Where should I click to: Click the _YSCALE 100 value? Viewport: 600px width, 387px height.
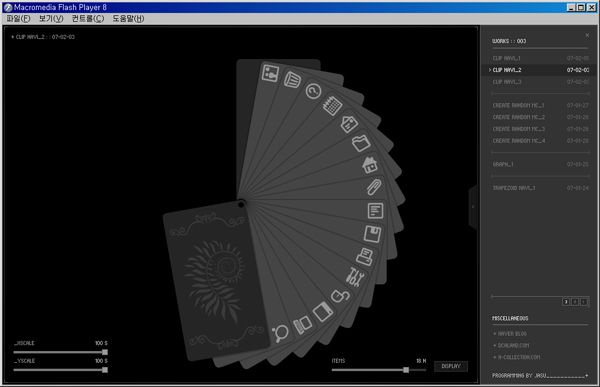pyautogui.click(x=101, y=361)
